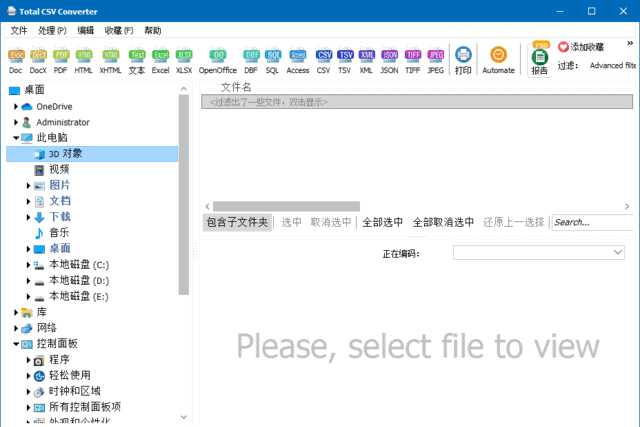Click 全部选中 select all button

(x=382, y=222)
